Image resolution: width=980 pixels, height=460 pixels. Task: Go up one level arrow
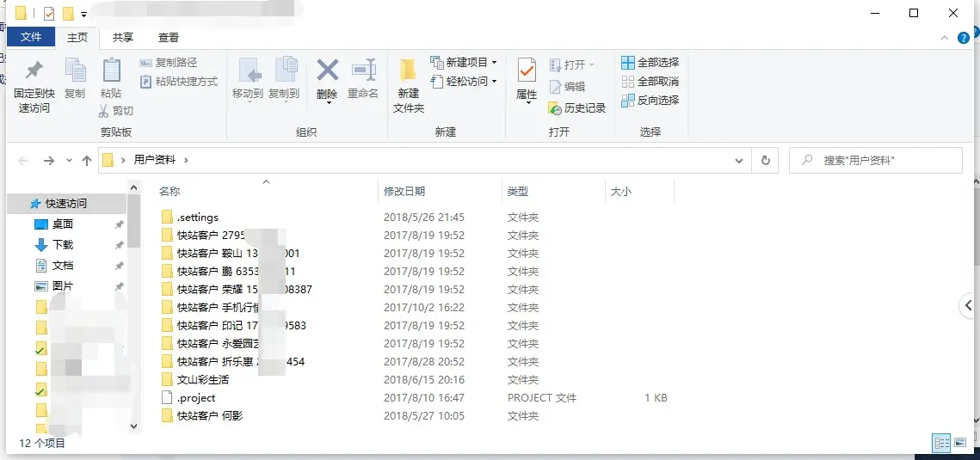87,161
